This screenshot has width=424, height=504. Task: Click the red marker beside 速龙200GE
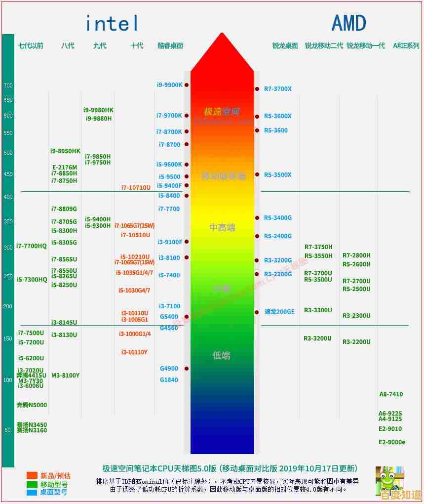(x=257, y=312)
